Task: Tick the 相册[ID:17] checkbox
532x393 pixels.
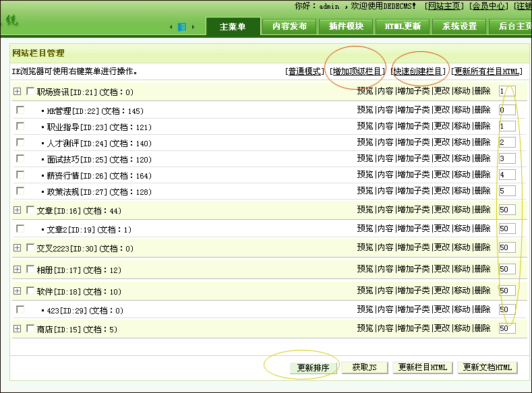Action: pos(30,270)
